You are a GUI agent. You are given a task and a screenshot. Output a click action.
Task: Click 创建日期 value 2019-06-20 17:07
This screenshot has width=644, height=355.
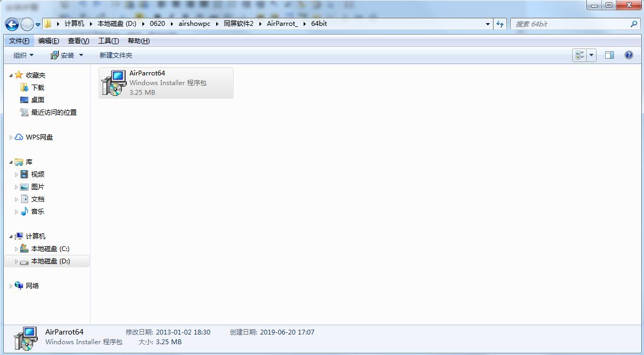(x=287, y=332)
